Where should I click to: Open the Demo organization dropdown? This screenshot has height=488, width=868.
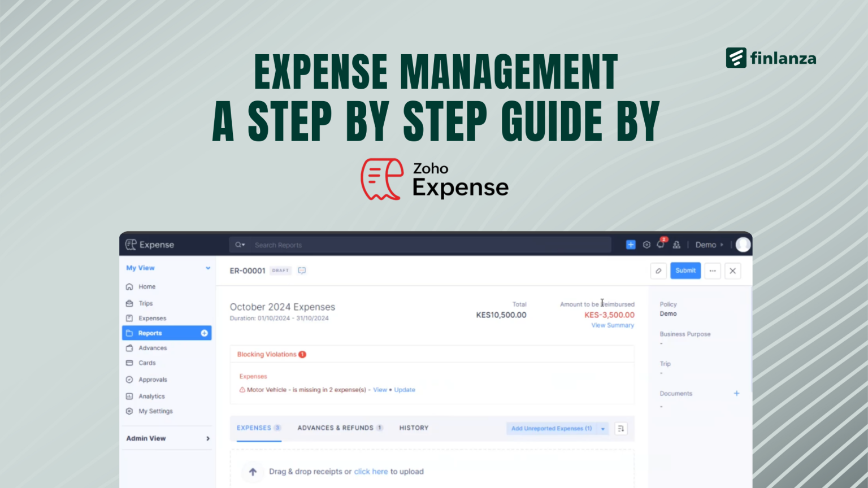709,245
